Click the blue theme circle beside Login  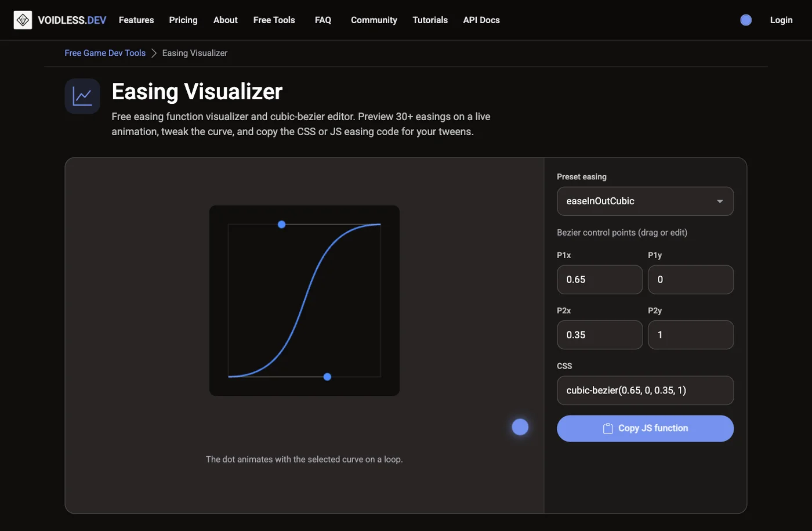pos(746,20)
